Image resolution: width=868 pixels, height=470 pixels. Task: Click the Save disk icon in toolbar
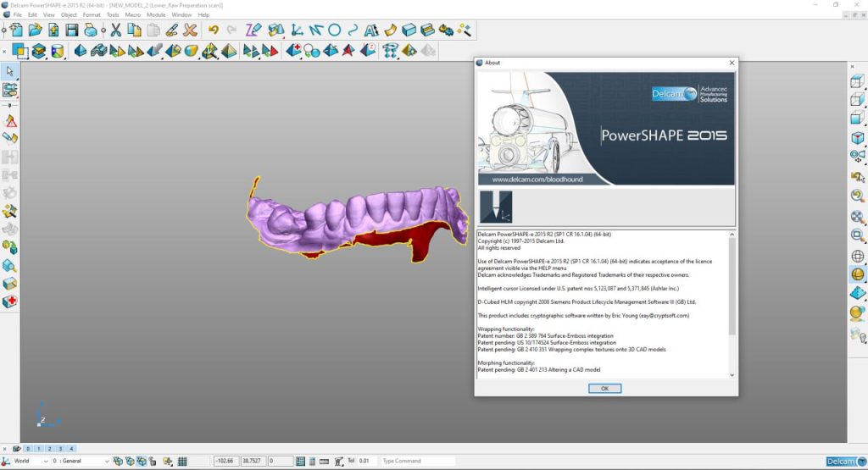pyautogui.click(x=72, y=30)
